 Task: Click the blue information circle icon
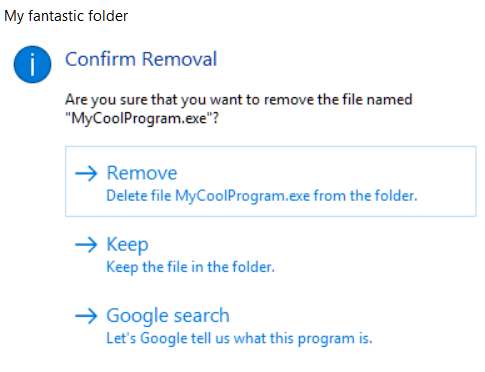pos(32,64)
